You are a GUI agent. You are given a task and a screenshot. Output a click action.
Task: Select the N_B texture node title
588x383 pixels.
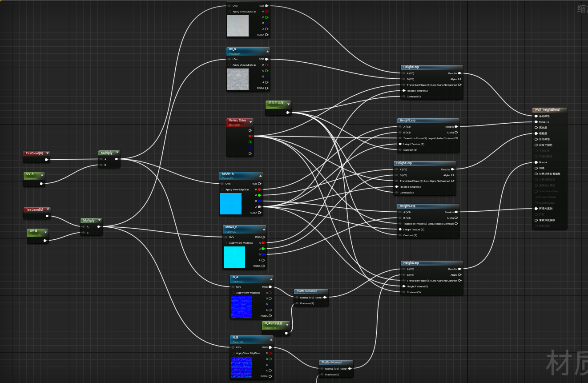[235, 338]
